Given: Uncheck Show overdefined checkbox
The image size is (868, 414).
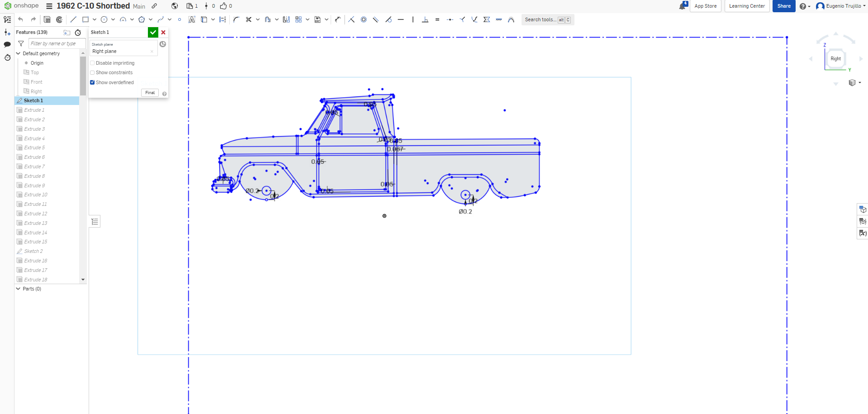Looking at the screenshot, I should pos(92,82).
